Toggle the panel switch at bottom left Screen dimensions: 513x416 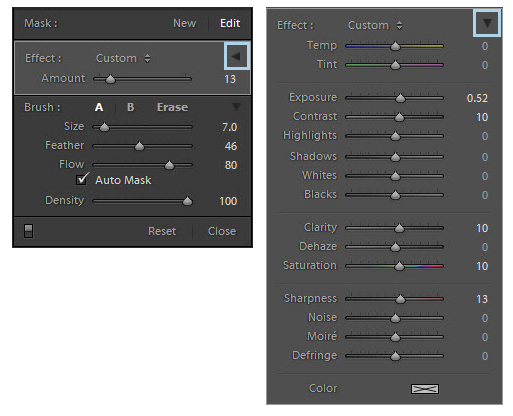28,231
